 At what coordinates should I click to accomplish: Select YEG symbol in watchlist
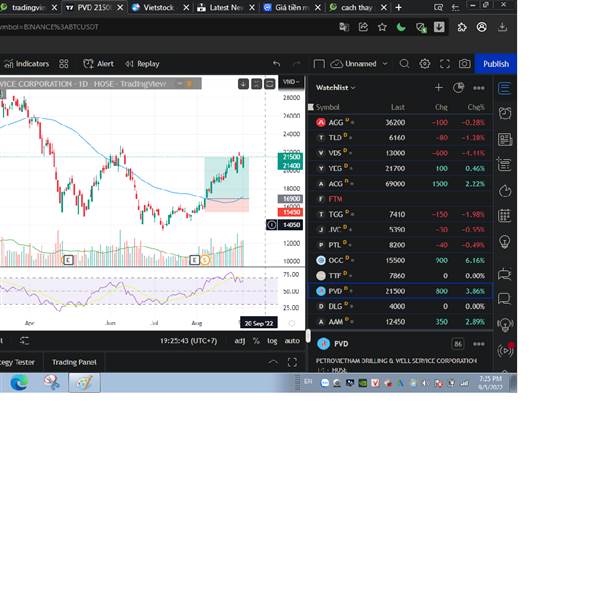pyautogui.click(x=400, y=168)
